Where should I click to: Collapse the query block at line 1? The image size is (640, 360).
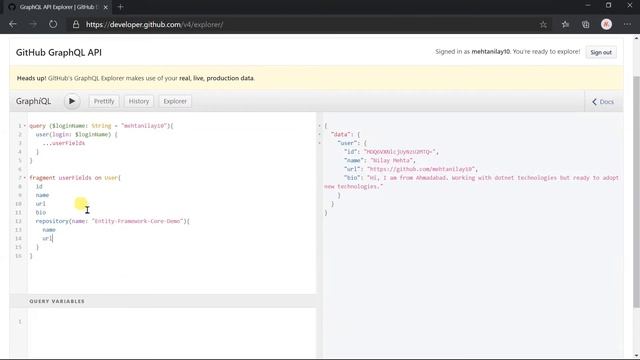click(24, 126)
